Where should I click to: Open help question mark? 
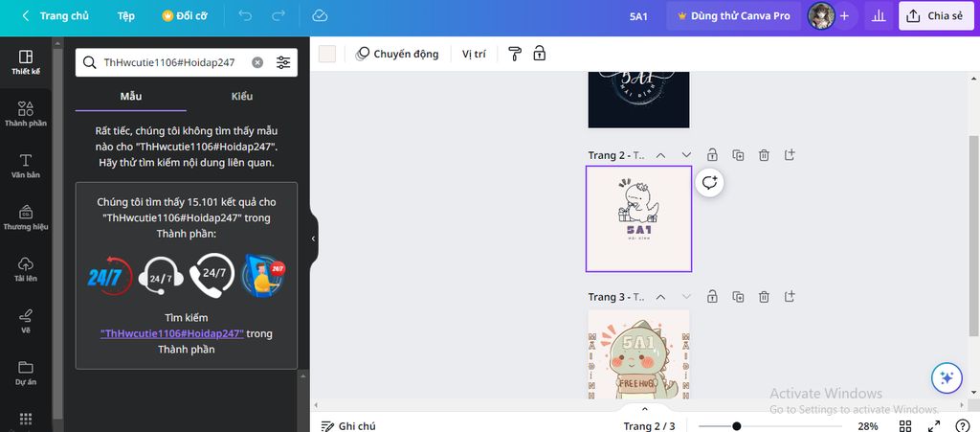click(963, 426)
